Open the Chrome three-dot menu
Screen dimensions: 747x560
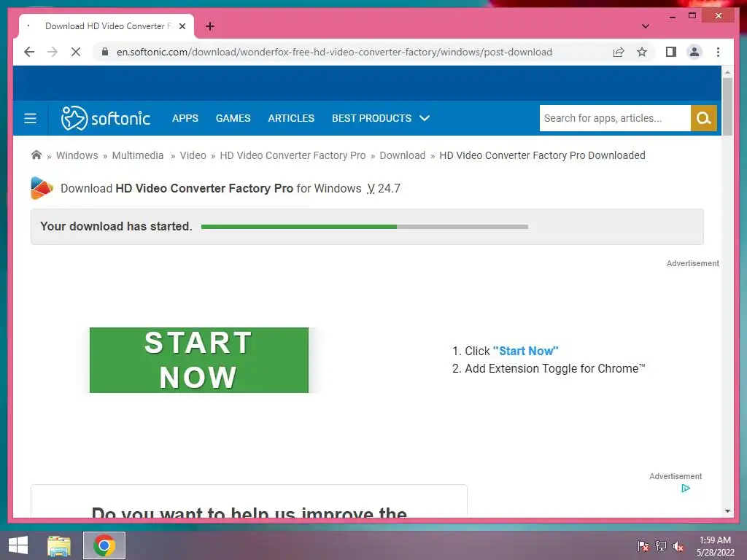(718, 52)
